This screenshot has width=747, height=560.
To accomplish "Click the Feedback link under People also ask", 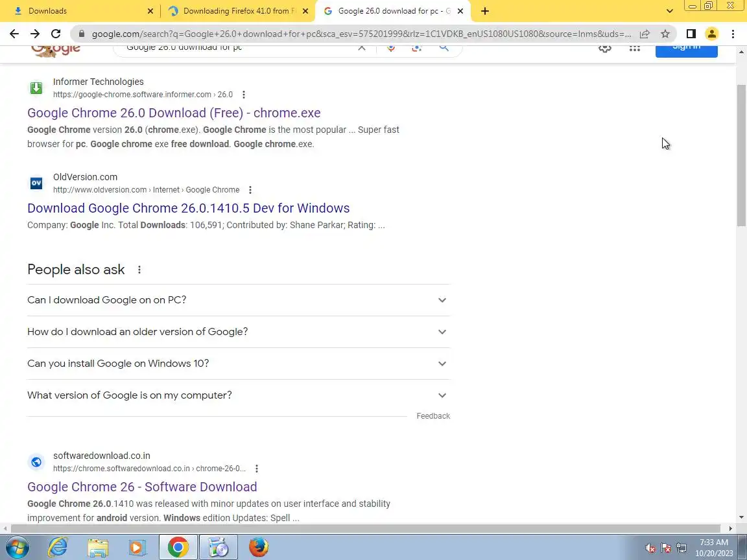I will pos(433,416).
